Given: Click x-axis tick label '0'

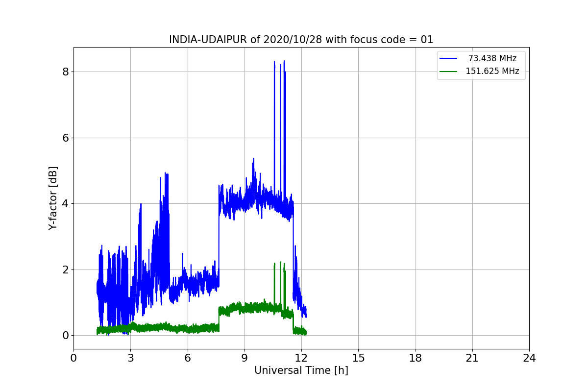Looking at the screenshot, I should pos(73,358).
